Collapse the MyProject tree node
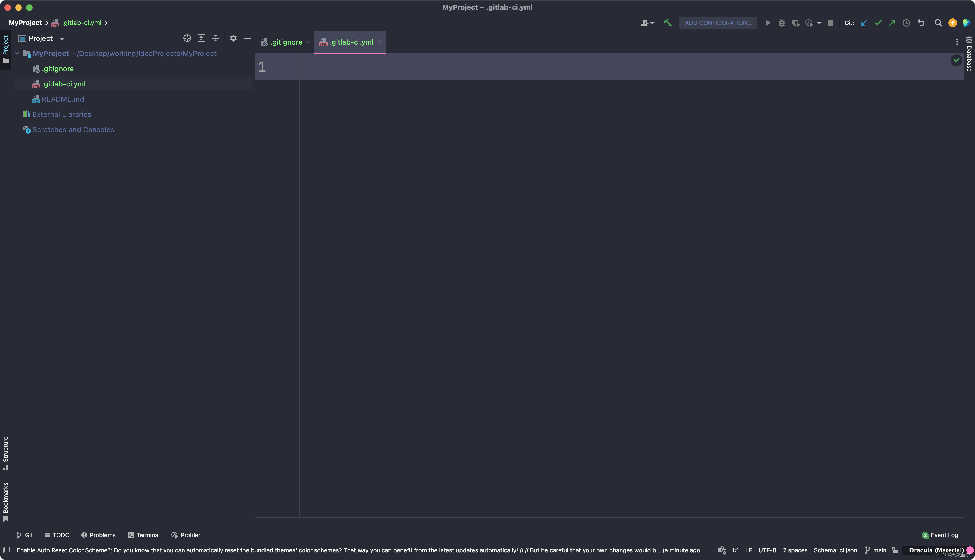 pos(17,54)
